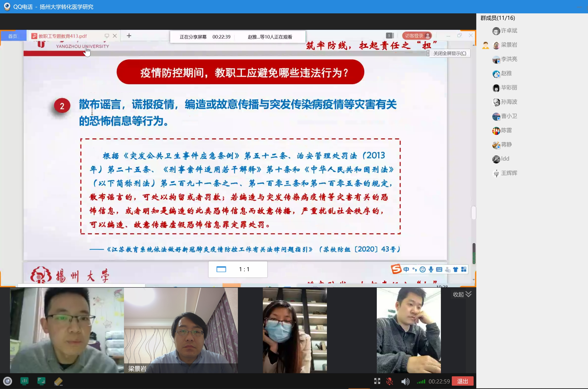Open the 首页 home tab

[13, 36]
